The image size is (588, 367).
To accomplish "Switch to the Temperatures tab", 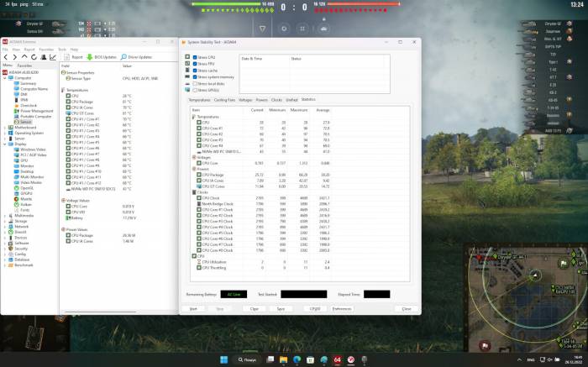I will click(x=199, y=100).
